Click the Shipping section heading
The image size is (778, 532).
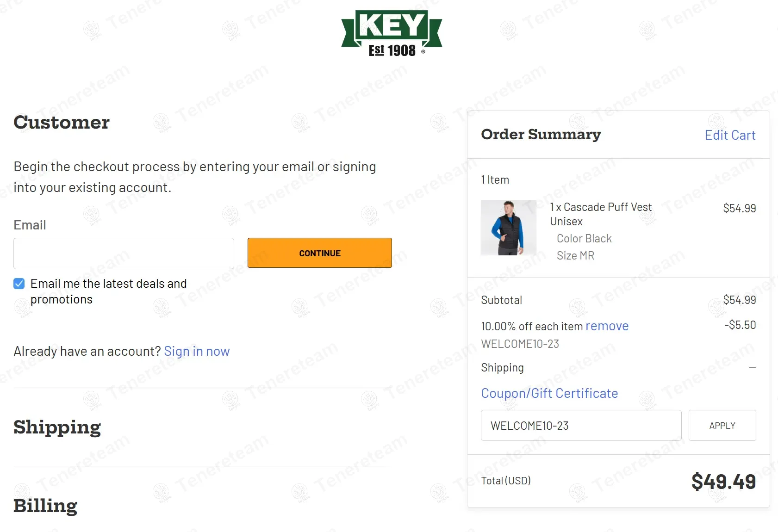[x=57, y=427]
